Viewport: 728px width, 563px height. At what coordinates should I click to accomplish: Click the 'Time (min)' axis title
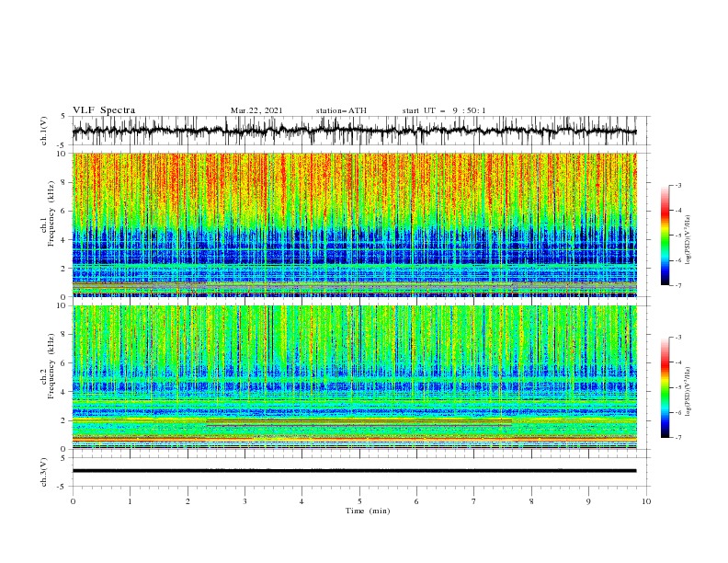(x=368, y=511)
